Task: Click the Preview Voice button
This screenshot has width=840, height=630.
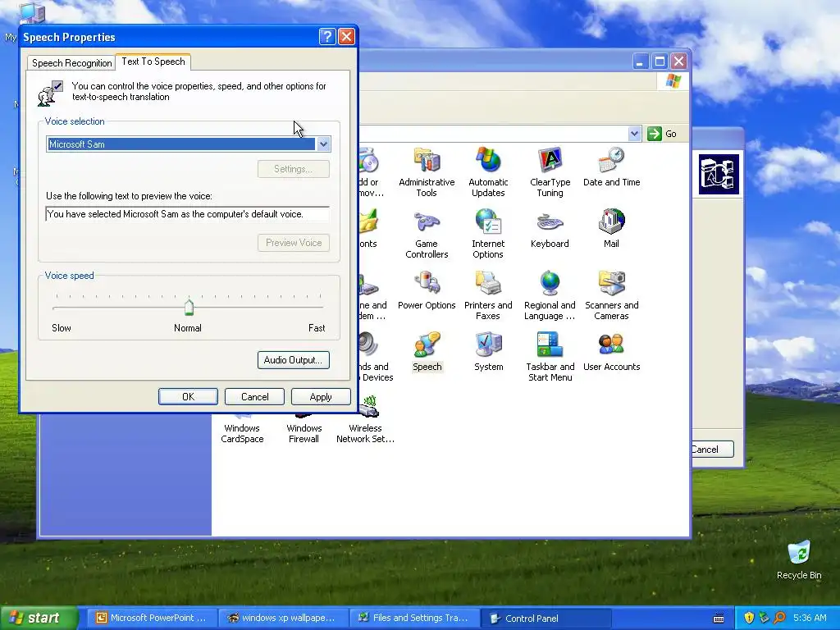Action: tap(294, 243)
